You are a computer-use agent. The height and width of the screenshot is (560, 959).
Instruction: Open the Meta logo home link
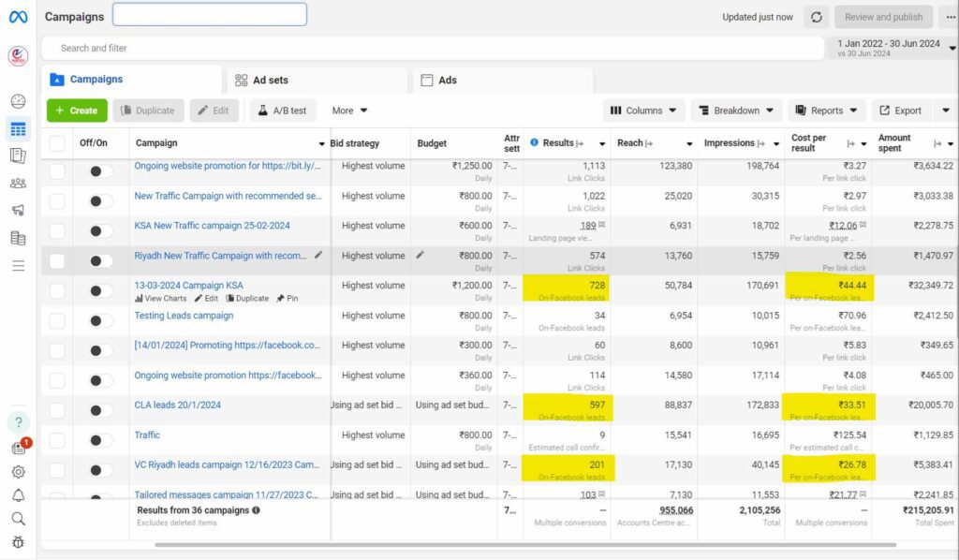click(x=18, y=17)
